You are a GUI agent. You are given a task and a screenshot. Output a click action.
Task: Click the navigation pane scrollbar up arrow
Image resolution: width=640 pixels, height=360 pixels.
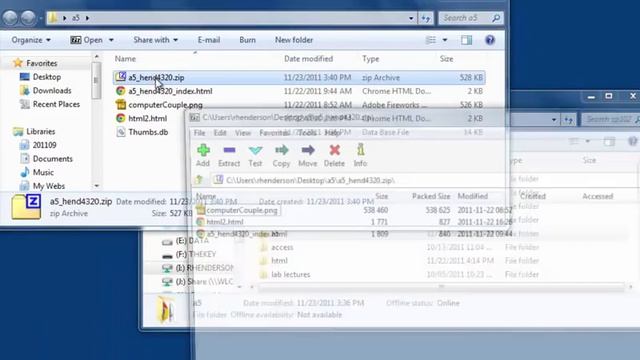[96, 57]
